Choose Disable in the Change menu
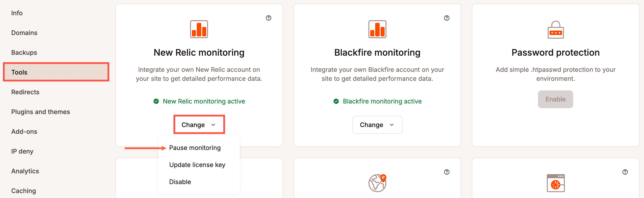644x198 pixels. click(x=180, y=181)
